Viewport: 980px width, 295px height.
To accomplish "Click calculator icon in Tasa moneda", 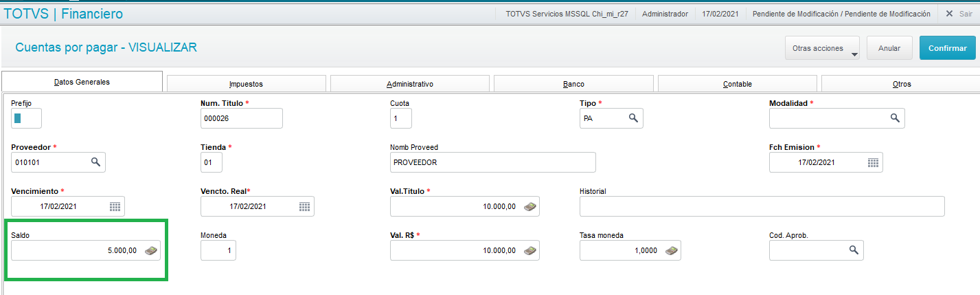I will (x=671, y=250).
